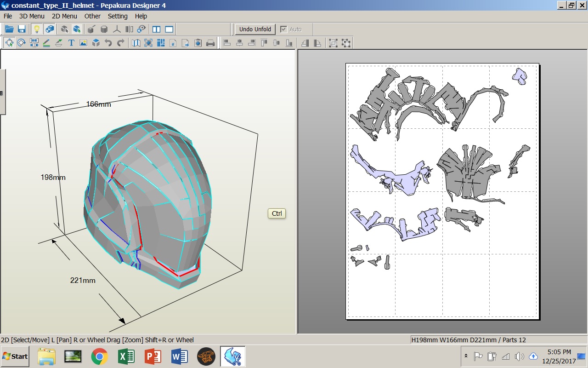Screen dimensions: 588x368
Task: Activate the Join/Disjoin faces tool
Action: pyautogui.click(x=34, y=43)
